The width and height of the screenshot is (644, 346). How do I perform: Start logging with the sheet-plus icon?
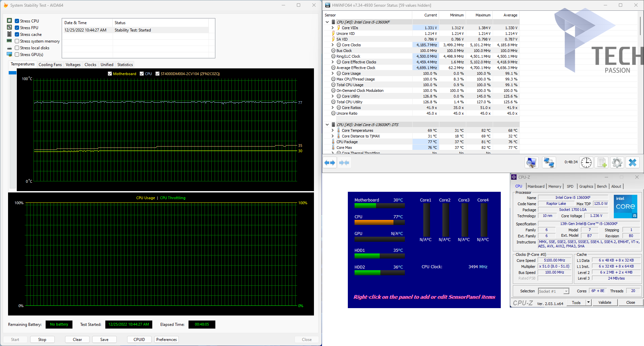(x=602, y=163)
